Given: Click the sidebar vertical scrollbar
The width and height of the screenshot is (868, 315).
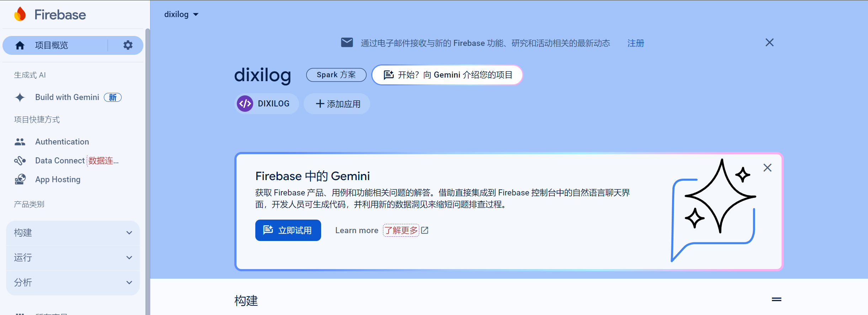Looking at the screenshot, I should [148, 171].
